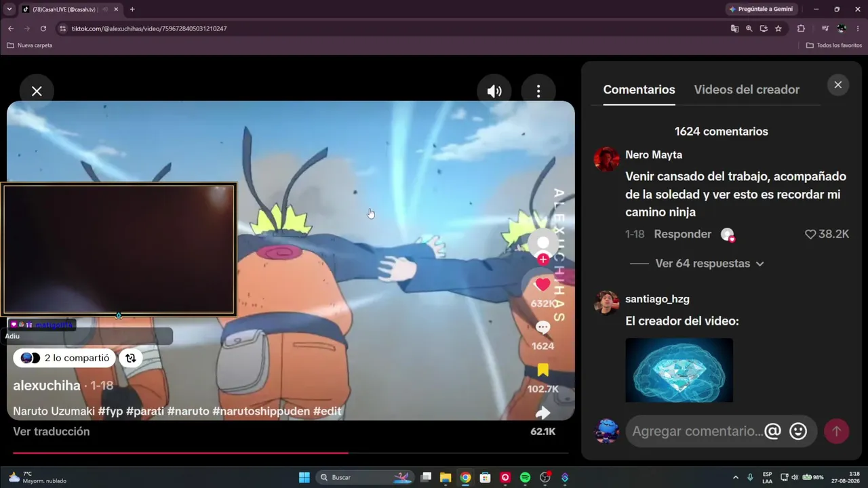Switch to the 'Videos del creador' tab
This screenshot has width=868, height=488.
coord(747,89)
